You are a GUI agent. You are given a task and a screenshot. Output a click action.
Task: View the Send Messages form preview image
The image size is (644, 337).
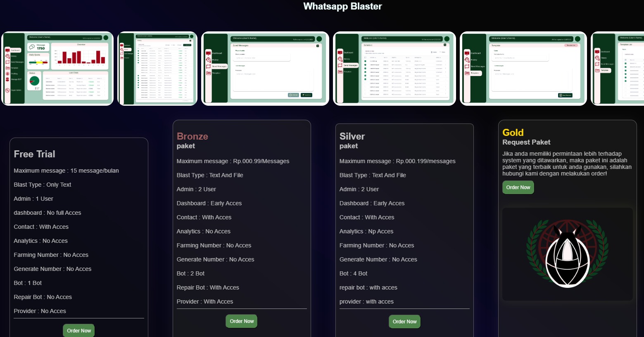(x=265, y=69)
